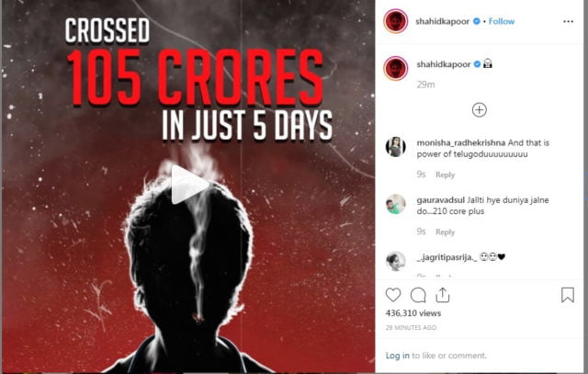The image size is (588, 374).
Task: Click the shahidkapoor avatar beside the caption
Action: point(396,68)
